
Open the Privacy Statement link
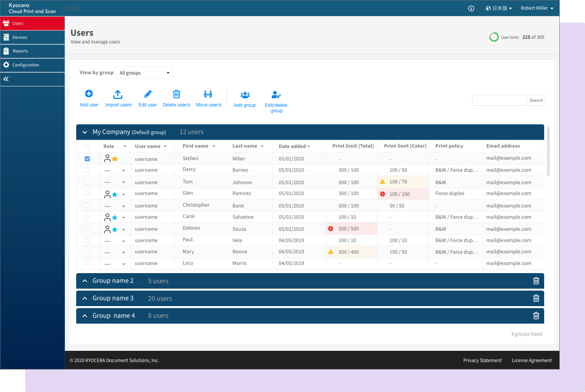click(x=482, y=360)
